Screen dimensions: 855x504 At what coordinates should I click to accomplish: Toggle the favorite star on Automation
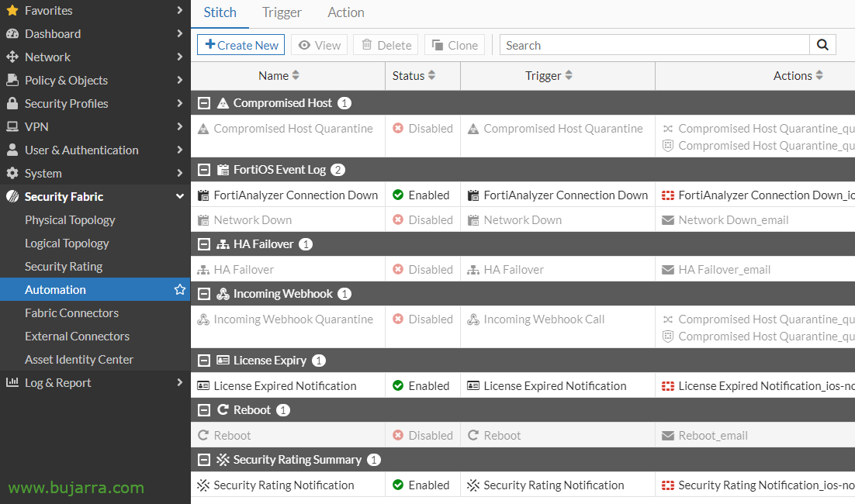(x=180, y=289)
